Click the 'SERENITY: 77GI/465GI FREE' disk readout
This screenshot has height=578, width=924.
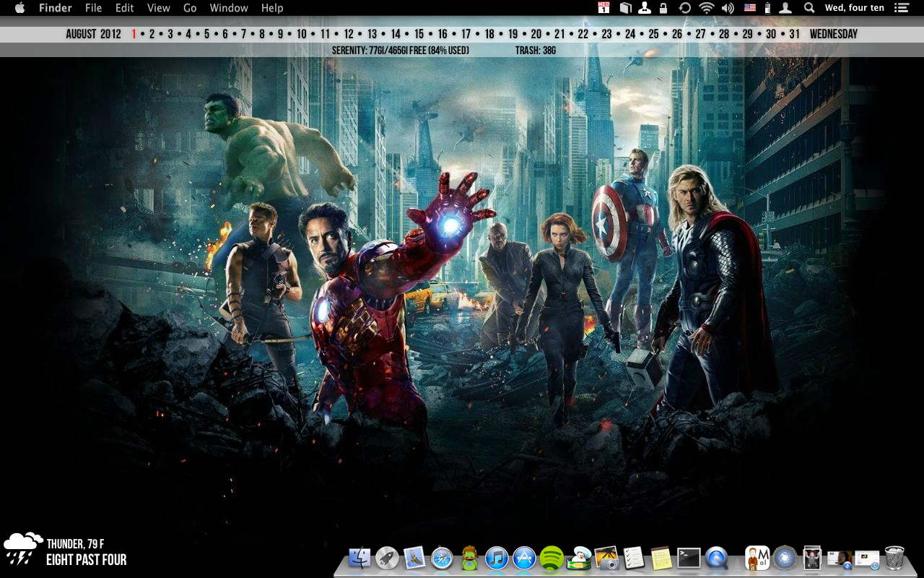pyautogui.click(x=401, y=51)
